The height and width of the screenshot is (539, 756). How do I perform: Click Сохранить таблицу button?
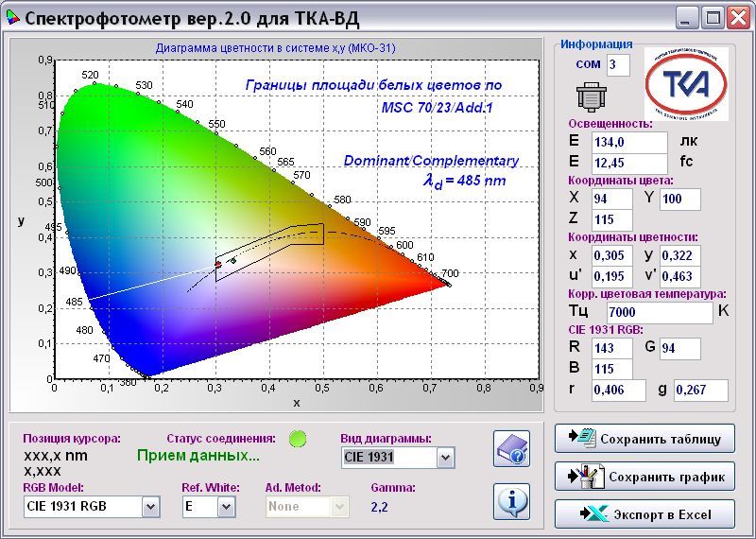644,439
